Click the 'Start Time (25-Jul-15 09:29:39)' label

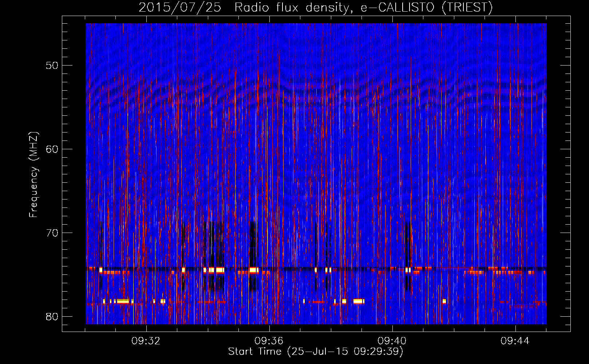tap(316, 352)
